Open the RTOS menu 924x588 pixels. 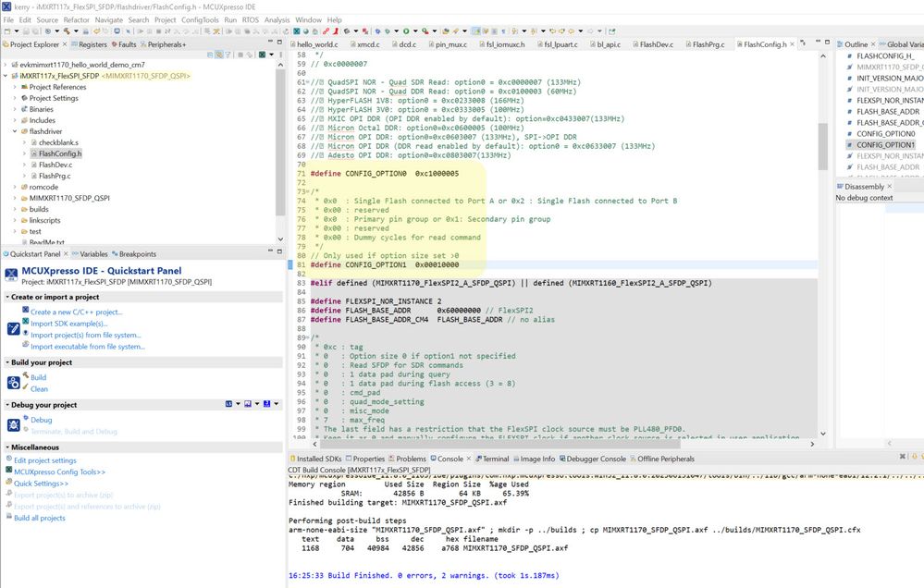pos(251,19)
